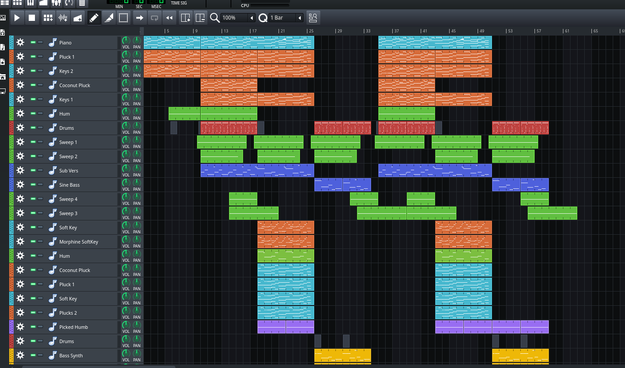This screenshot has height=368, width=625.
Task: Click the note icon of the Sweep 1 track
Action: 53,142
